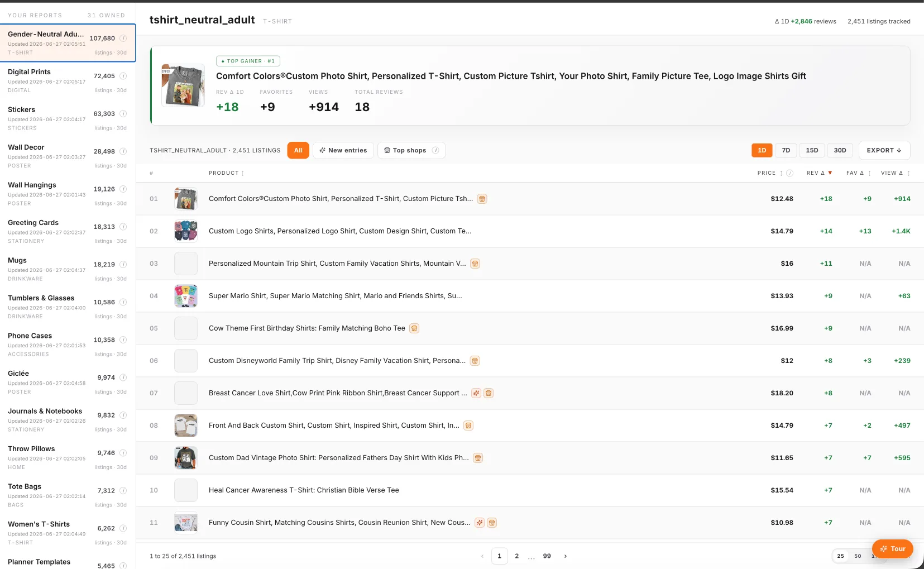This screenshot has width=924, height=569.
Task: Sort by FAV Δ column header
Action: [859, 173]
